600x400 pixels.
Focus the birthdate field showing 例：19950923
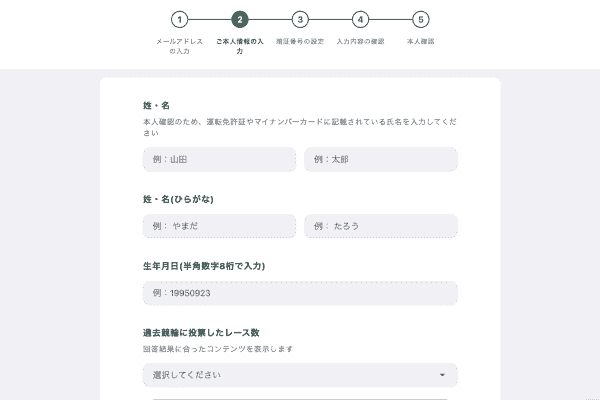[300, 293]
